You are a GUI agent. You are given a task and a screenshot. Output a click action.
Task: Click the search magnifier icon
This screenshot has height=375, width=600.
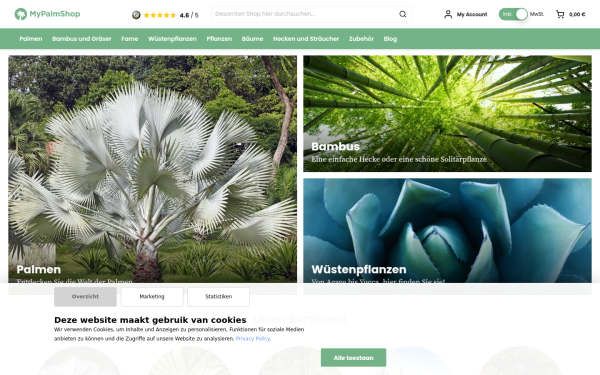point(403,14)
